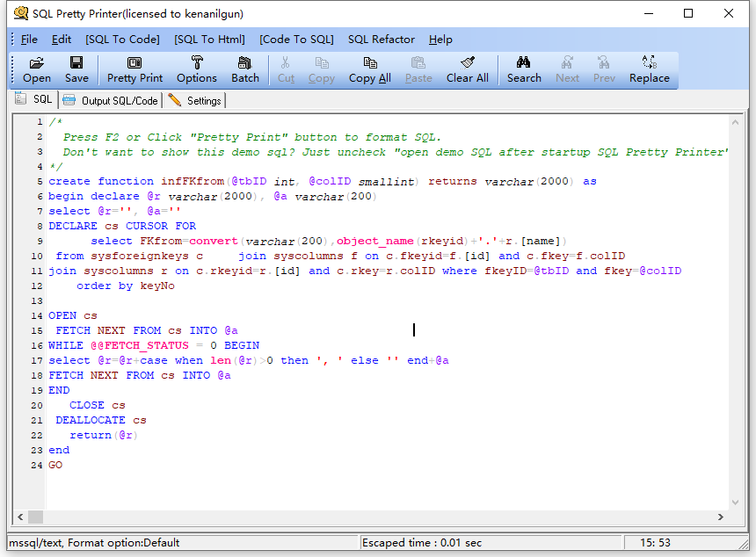Click the horizontal scrollbar right arrow
Image resolution: width=756 pixels, height=557 pixels.
[720, 517]
